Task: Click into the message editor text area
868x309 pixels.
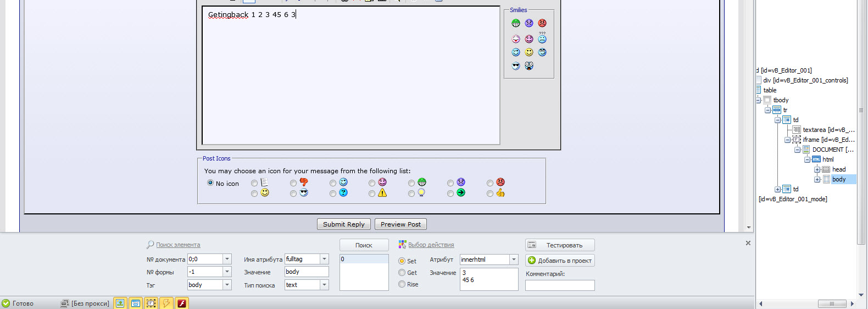Action: (351, 75)
